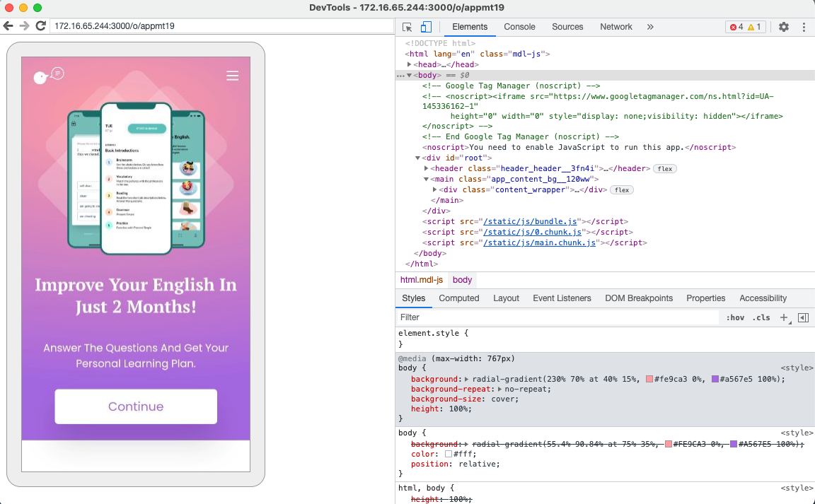
Task: Toggle the .cls class editor
Action: click(x=761, y=317)
